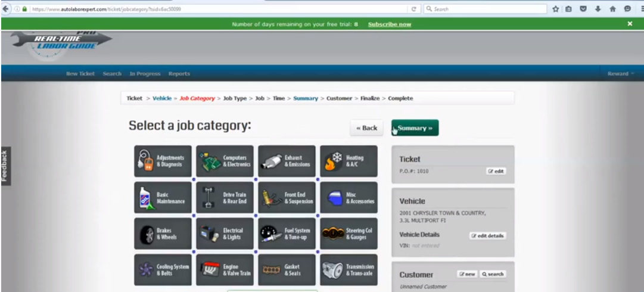
Task: Click the browser Search input field
Action: pos(485,8)
